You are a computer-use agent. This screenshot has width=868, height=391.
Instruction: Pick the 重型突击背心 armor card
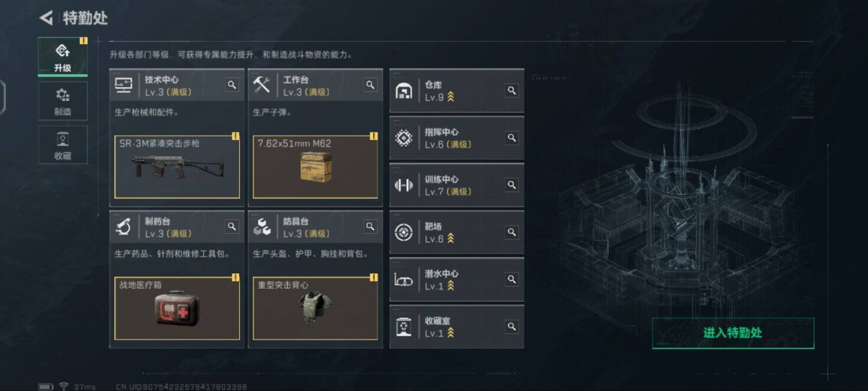coord(315,308)
